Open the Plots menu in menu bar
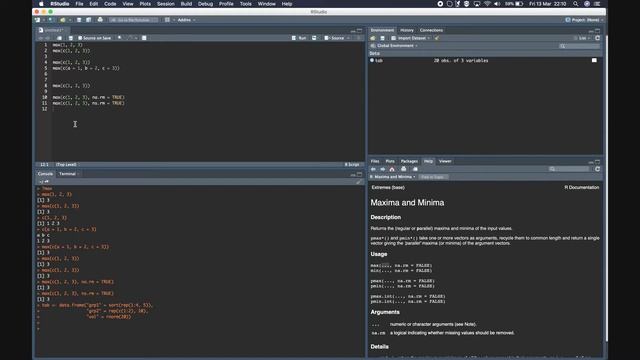This screenshot has height=360, width=640. point(145,4)
